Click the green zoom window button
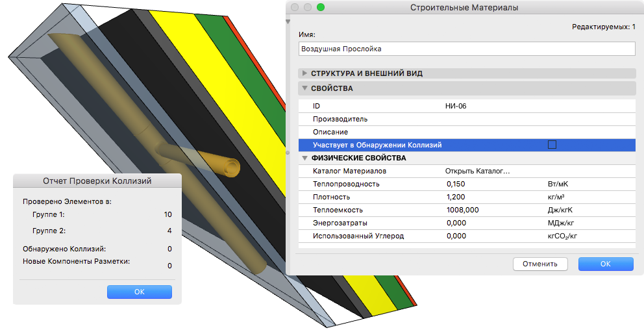644x330 pixels. pos(320,7)
